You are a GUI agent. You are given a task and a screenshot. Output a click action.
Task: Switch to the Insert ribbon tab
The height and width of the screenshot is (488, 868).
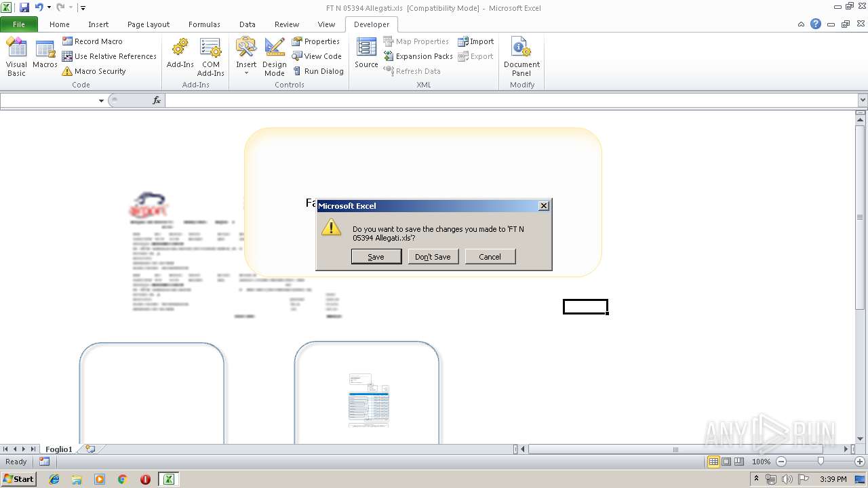point(98,24)
